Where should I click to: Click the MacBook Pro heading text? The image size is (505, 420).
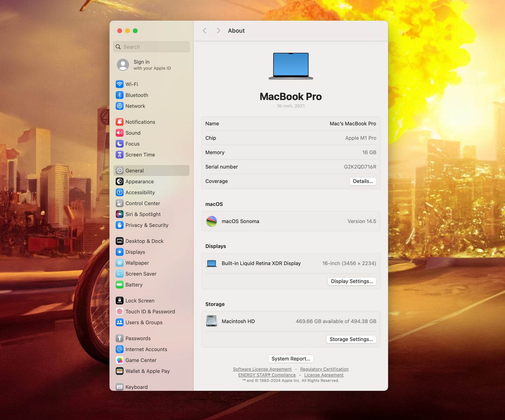pos(291,96)
